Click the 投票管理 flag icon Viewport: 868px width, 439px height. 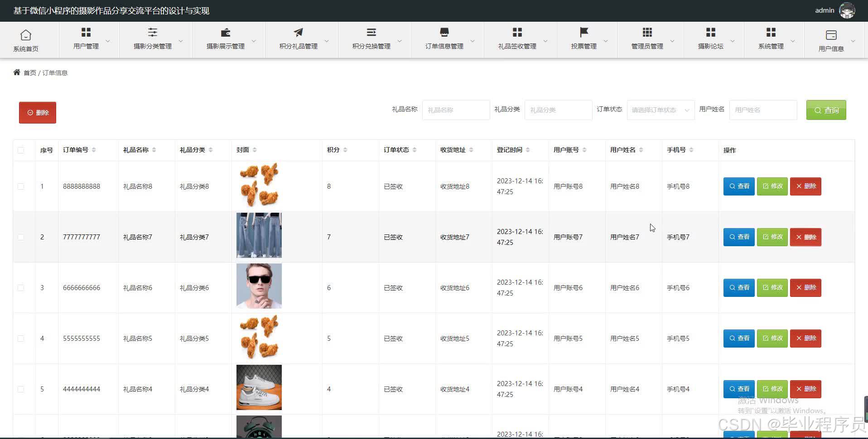584,32
